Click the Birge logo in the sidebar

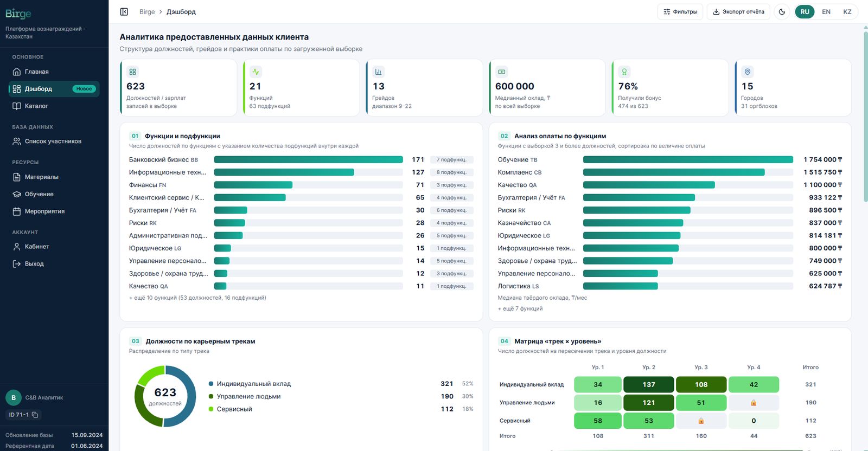[18, 14]
